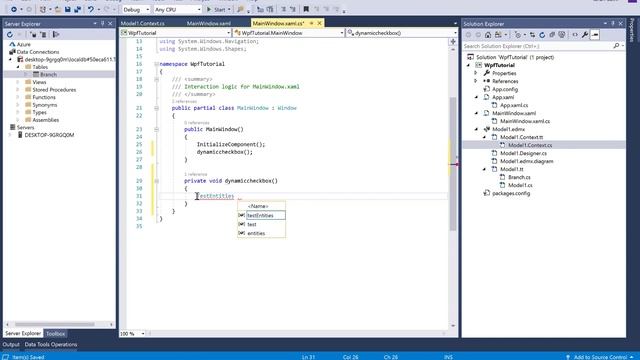Switch to the Server Explorer bottom tab
640x360 pixels.
click(23, 333)
